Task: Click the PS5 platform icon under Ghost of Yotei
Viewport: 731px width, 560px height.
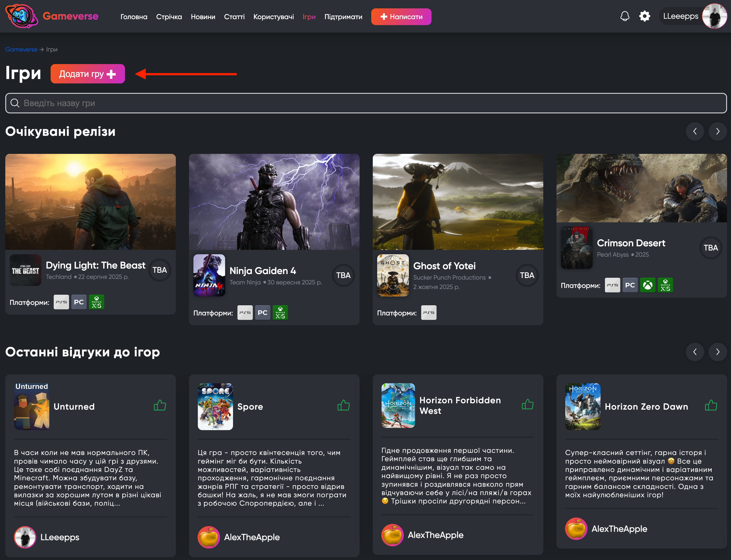Action: tap(429, 313)
